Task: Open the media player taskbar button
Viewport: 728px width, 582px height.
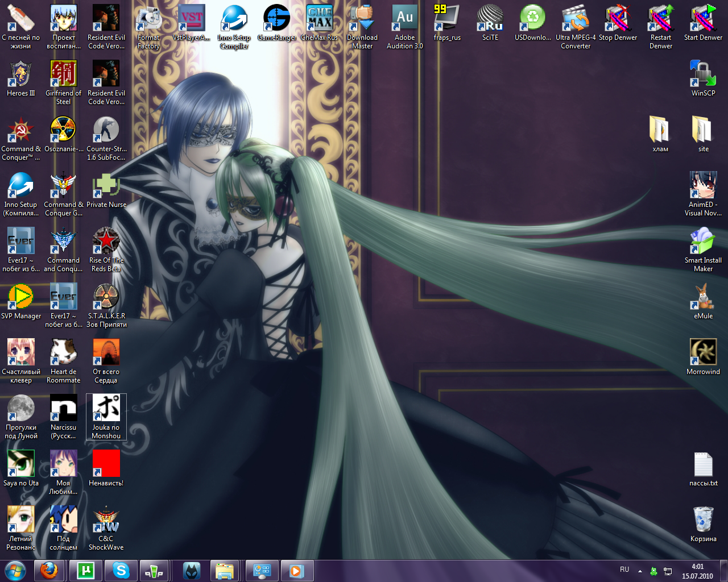Action: point(297,571)
